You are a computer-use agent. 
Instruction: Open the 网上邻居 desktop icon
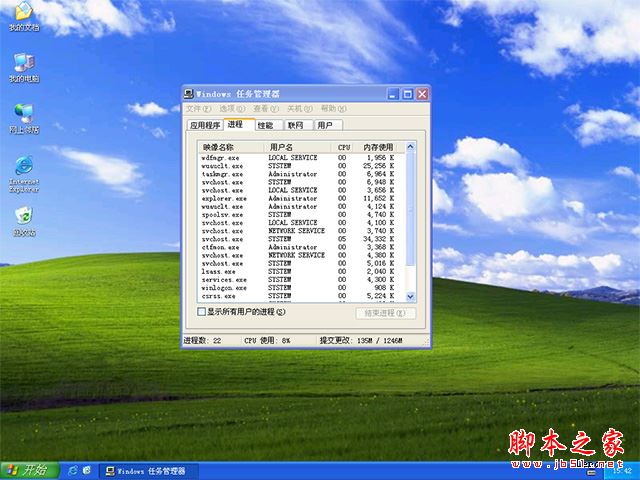[24, 119]
